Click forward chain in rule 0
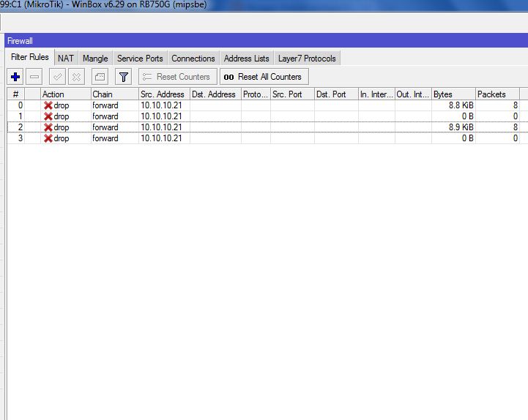Viewport: 528px width, 420px height. [105, 105]
